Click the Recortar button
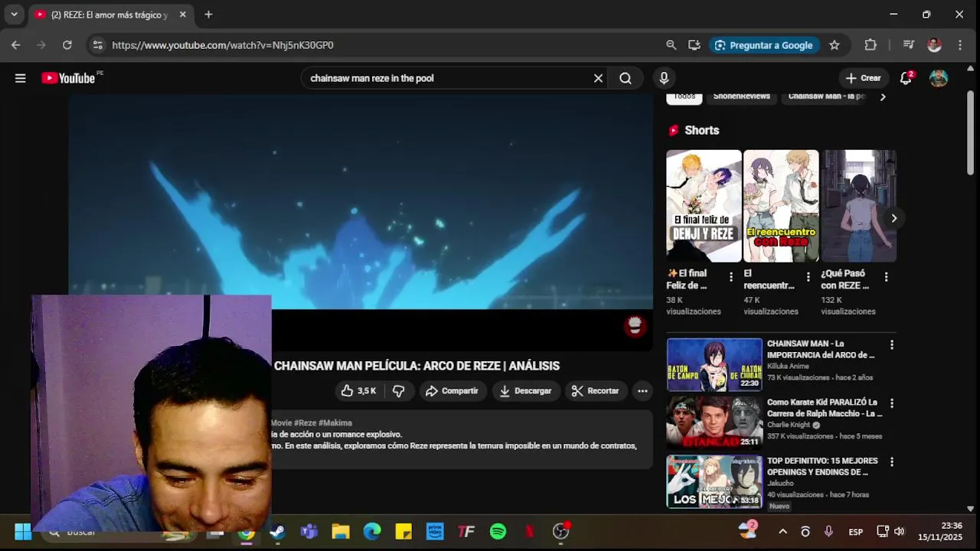 (596, 391)
